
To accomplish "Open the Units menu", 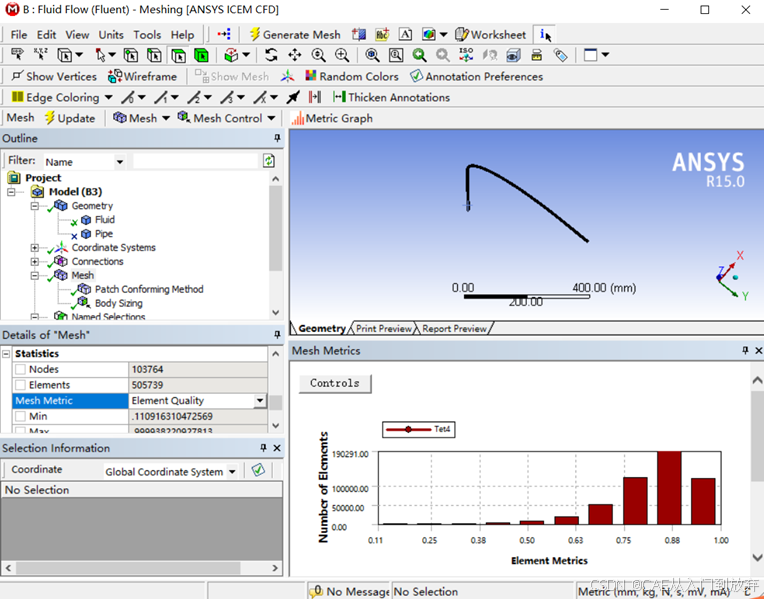I will pos(111,35).
